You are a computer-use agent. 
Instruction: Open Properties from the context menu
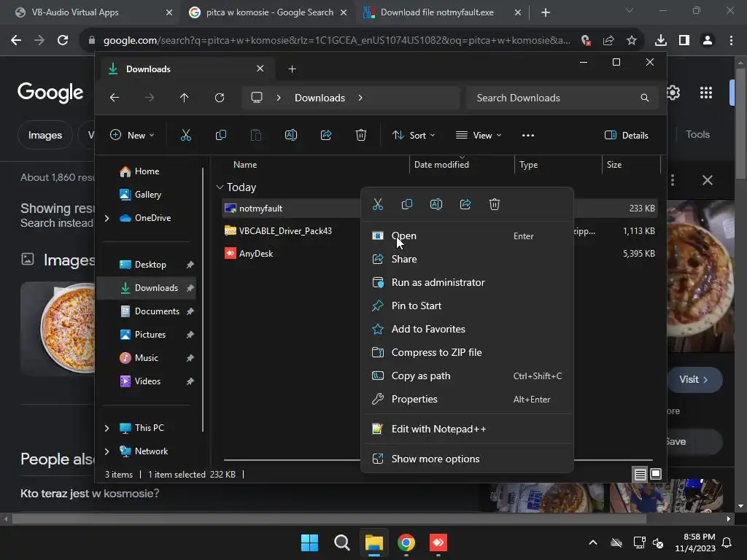click(x=467, y=399)
